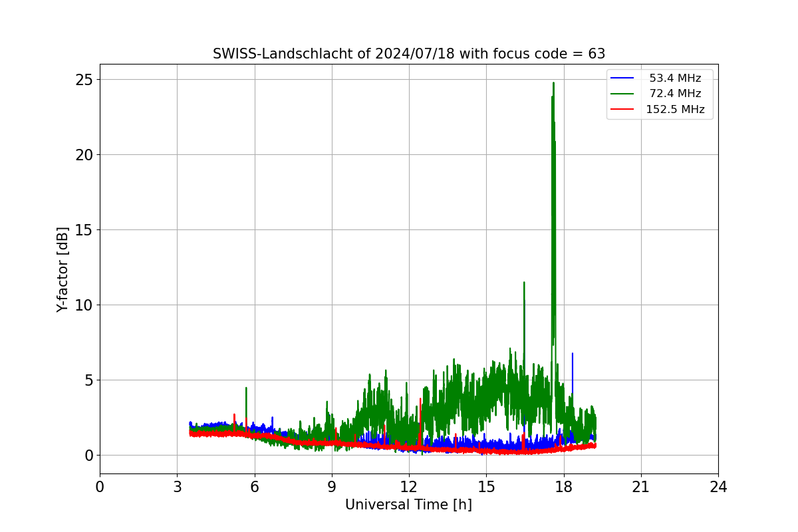This screenshot has width=798, height=532.
Task: Click the blue line swatch in legend
Action: [x=622, y=78]
